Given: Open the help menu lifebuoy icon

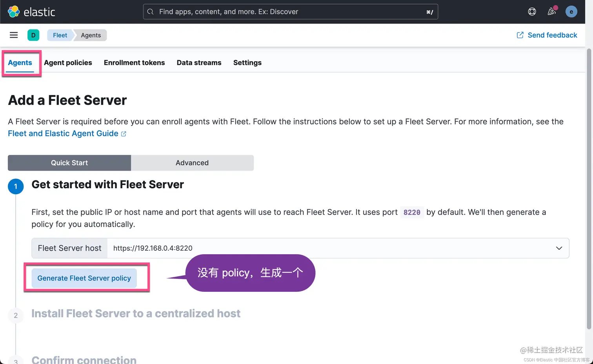Looking at the screenshot, I should 532,12.
